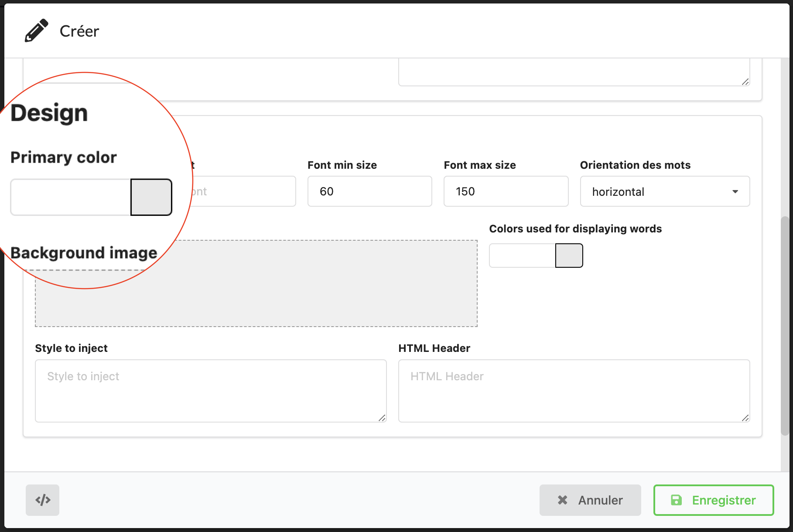Click the HTML Header textarea resize grip

pyautogui.click(x=745, y=418)
